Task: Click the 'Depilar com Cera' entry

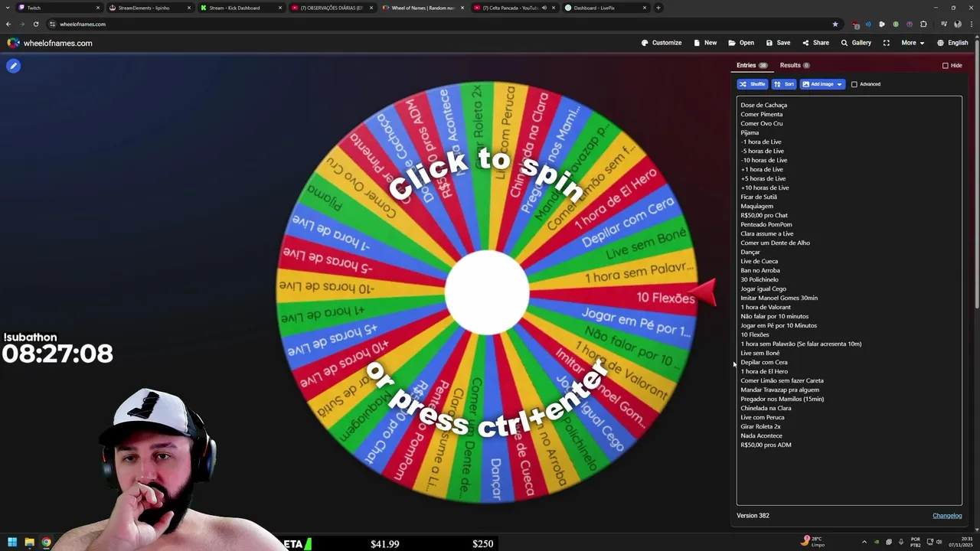Action: (763, 362)
